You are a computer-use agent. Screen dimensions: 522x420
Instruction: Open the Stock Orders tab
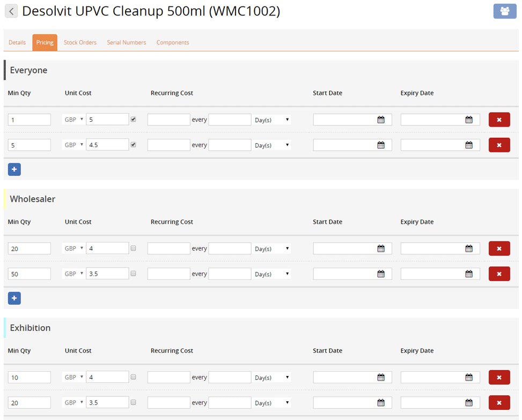tap(80, 42)
